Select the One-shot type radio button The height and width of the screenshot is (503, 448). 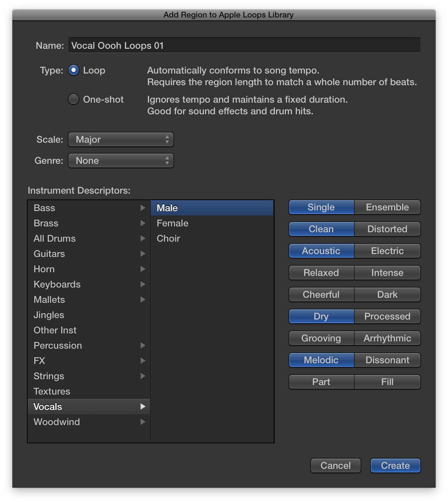tap(73, 99)
